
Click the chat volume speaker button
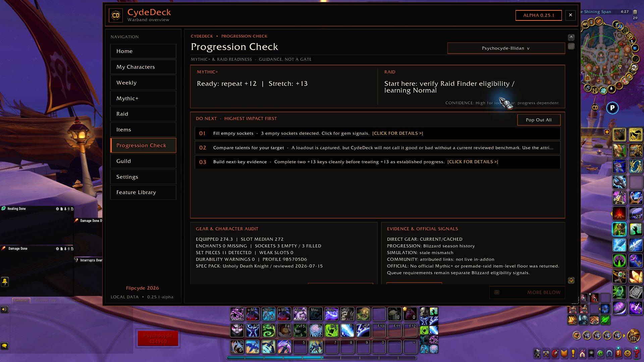4,309
